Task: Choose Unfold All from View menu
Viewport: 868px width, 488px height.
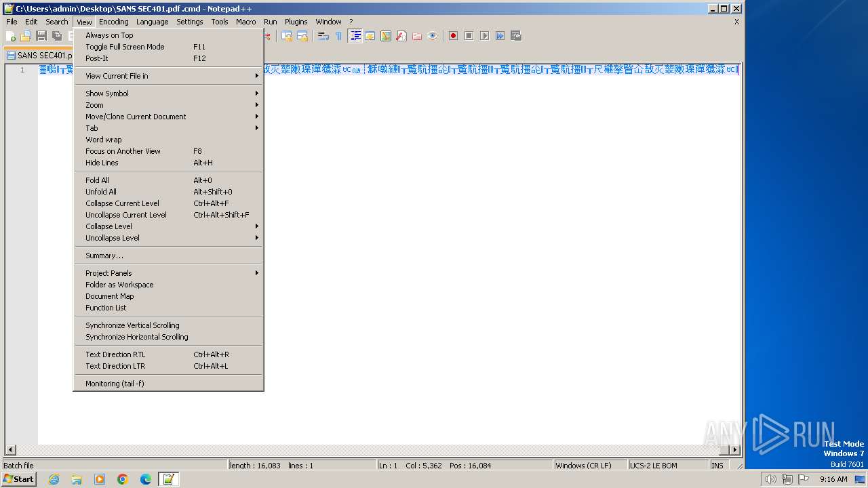Action: (x=168, y=192)
